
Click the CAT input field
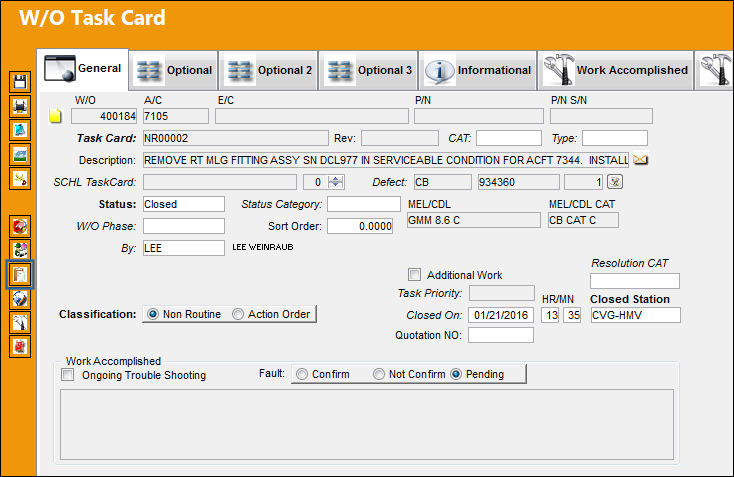coord(509,138)
